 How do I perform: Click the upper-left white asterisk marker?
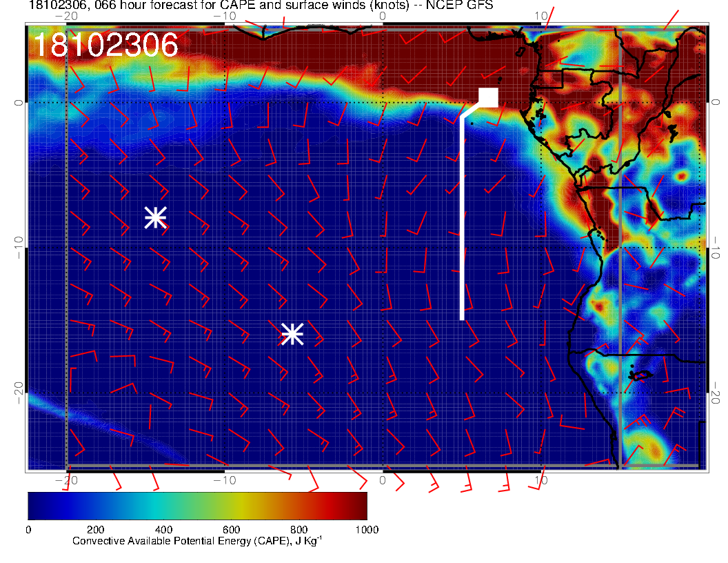pyautogui.click(x=155, y=217)
